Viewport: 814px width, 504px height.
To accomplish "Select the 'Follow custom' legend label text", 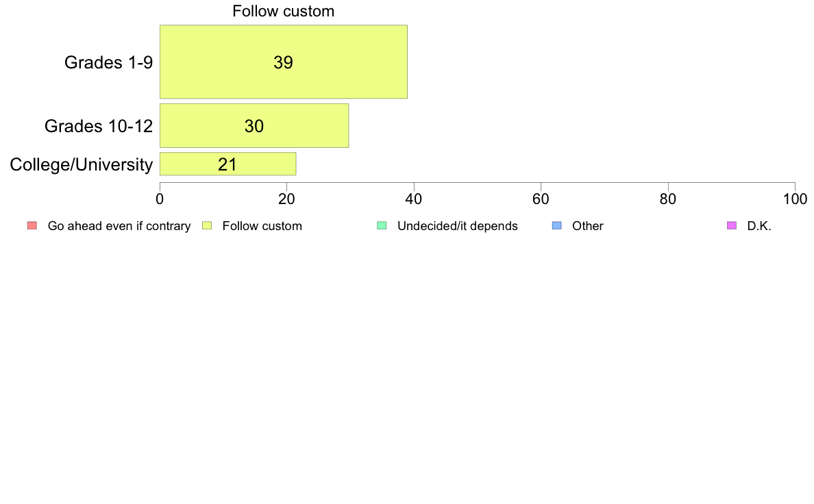I will tap(262, 226).
